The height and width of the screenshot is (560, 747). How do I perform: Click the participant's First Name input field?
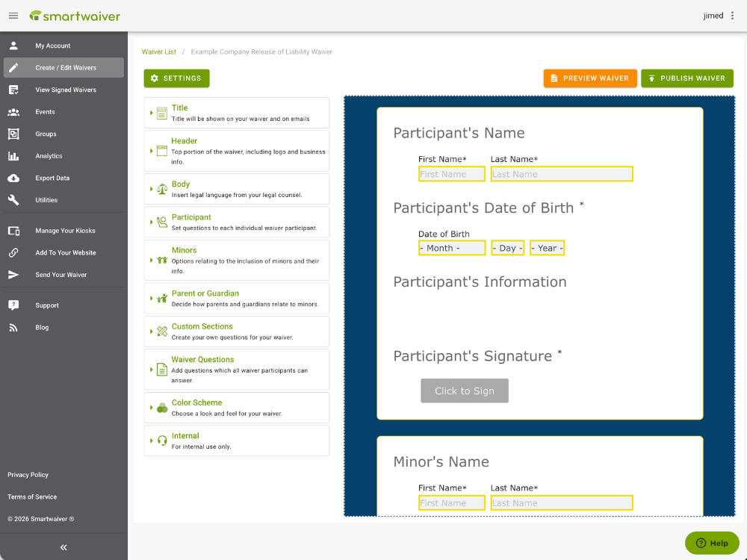451,173
